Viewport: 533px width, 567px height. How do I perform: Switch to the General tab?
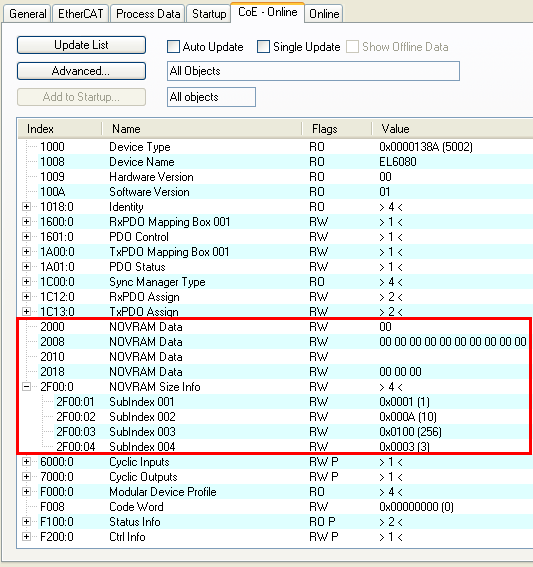[x=27, y=14]
